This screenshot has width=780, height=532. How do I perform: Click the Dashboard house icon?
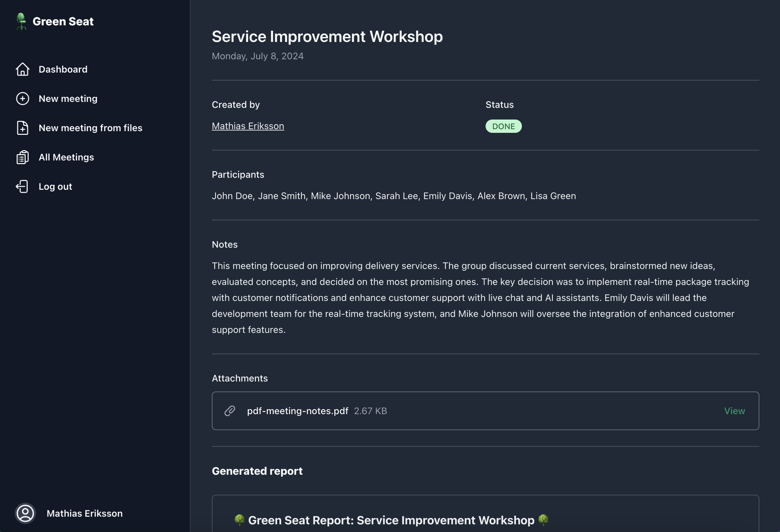coord(23,70)
